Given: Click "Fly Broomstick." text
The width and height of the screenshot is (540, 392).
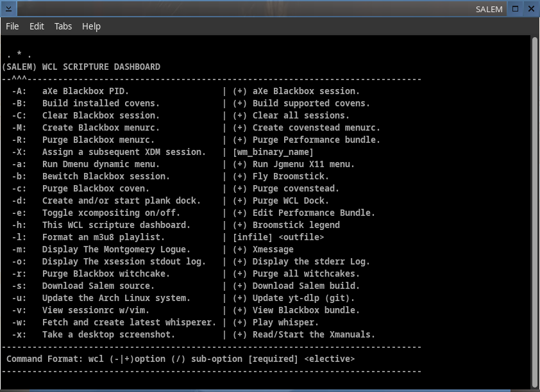Looking at the screenshot, I should 291,176.
